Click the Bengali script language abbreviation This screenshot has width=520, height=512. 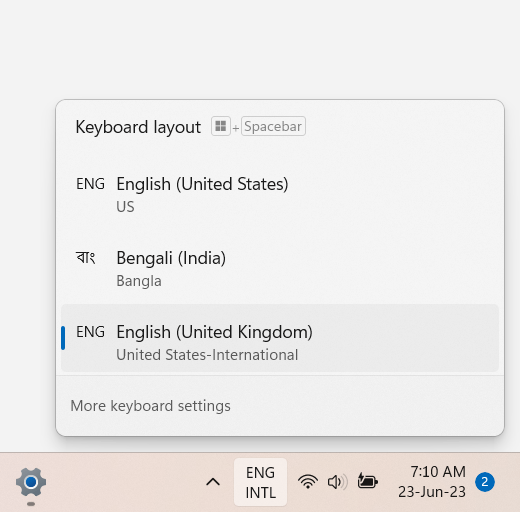[x=86, y=258]
